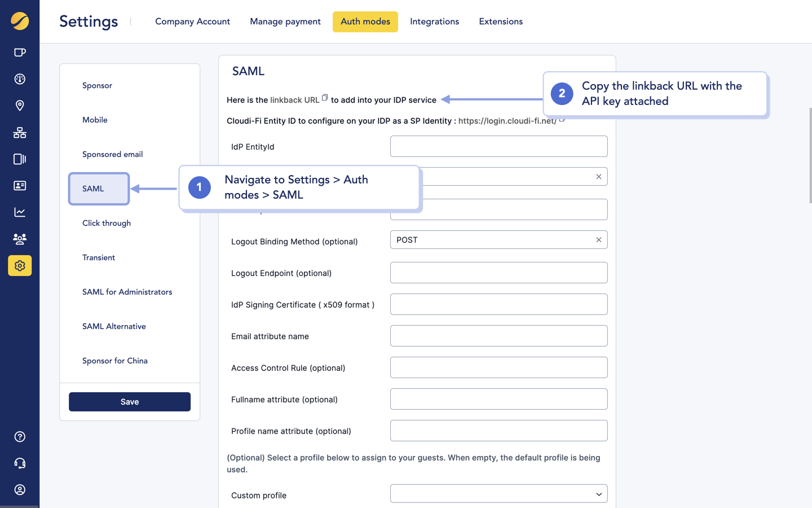Open the guests users group panel
The width and height of the screenshot is (812, 508).
(20, 239)
